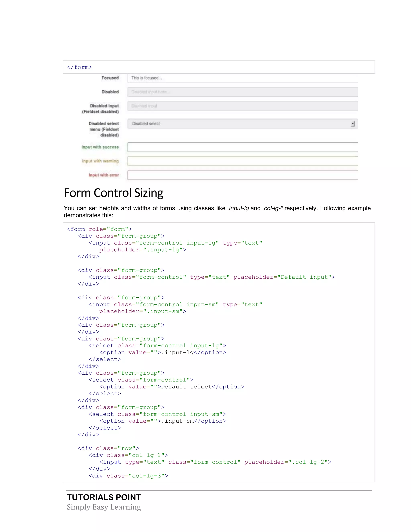
Task: Click the closing </form> code line
Action: tap(79, 67)
